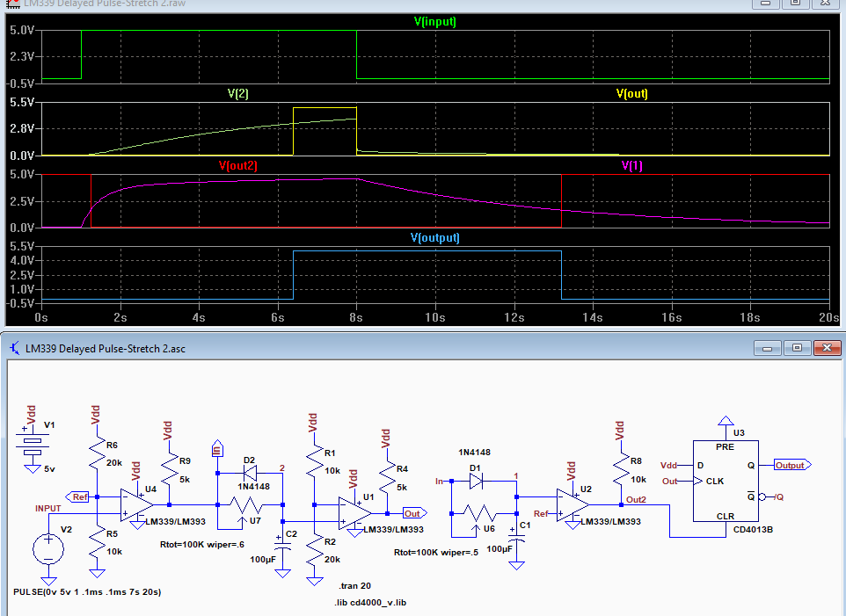Select resistor R9 5k

click(170, 469)
